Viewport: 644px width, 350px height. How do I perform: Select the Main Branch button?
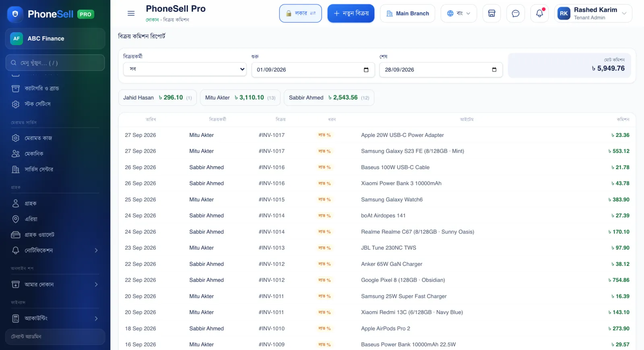407,13
